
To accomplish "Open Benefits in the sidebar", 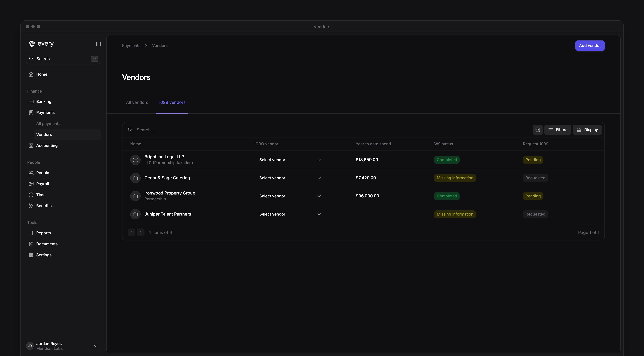I will click(63, 206).
